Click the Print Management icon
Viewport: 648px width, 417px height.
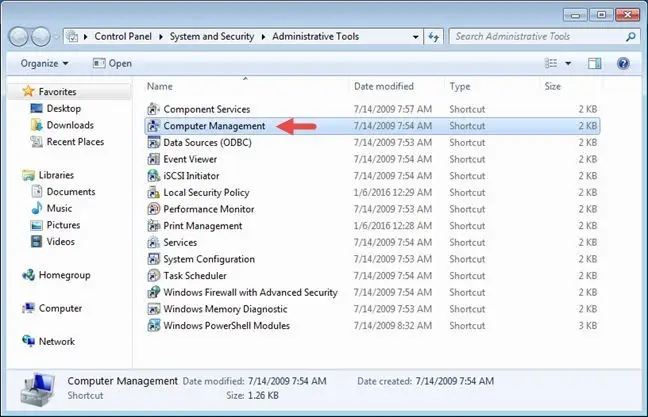coord(153,226)
